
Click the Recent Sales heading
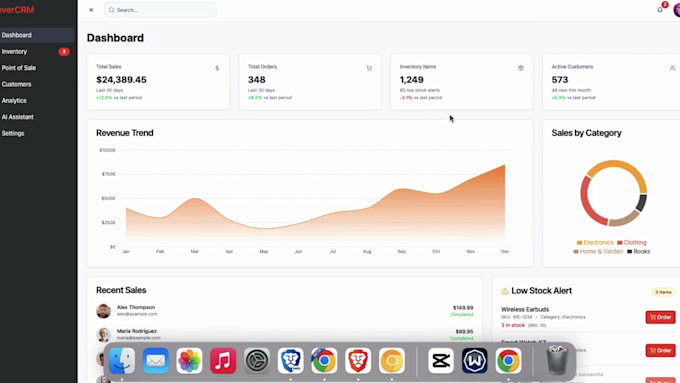pyautogui.click(x=121, y=290)
